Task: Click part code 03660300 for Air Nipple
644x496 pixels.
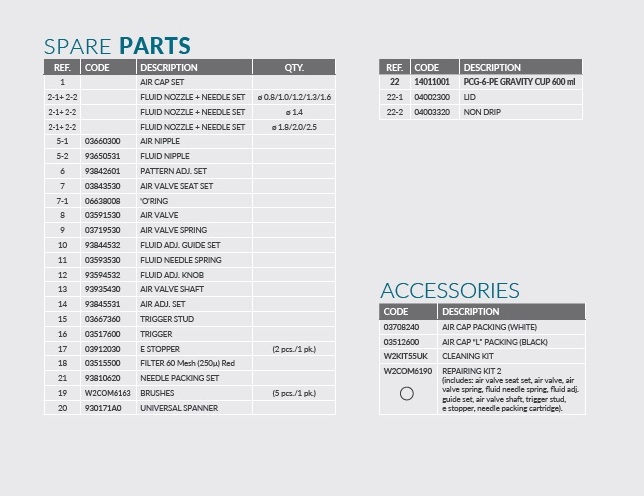Action: 103,141
